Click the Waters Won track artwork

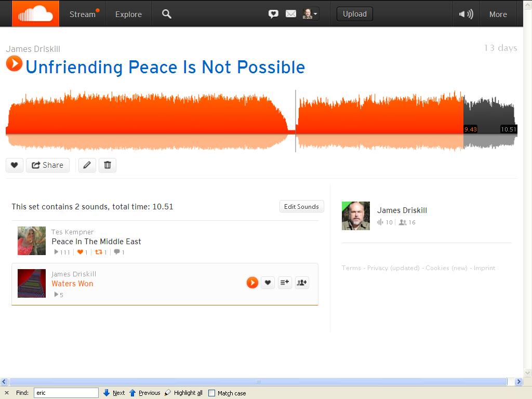32,283
